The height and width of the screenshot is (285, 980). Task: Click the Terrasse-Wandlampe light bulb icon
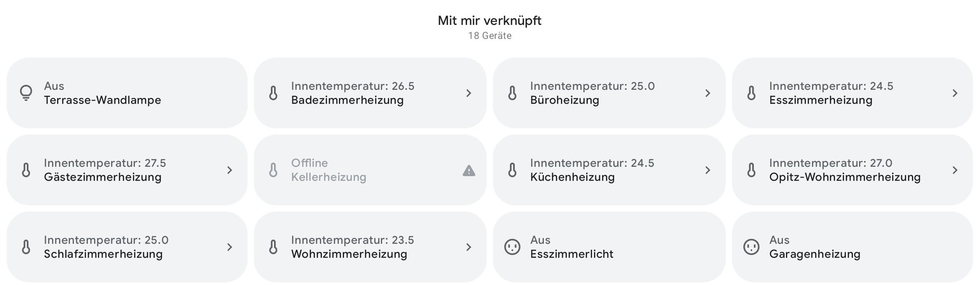26,93
